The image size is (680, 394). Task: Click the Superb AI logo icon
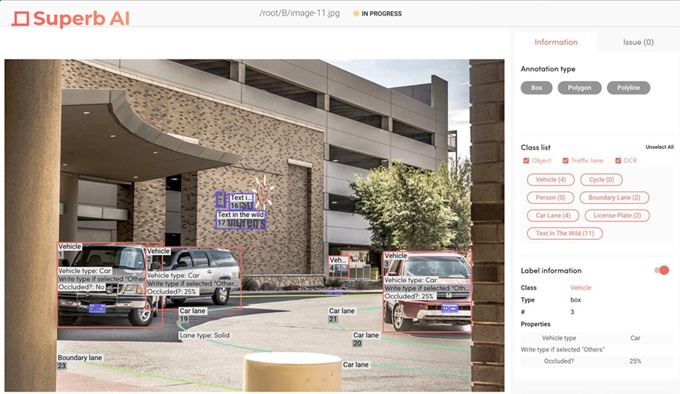(20, 19)
